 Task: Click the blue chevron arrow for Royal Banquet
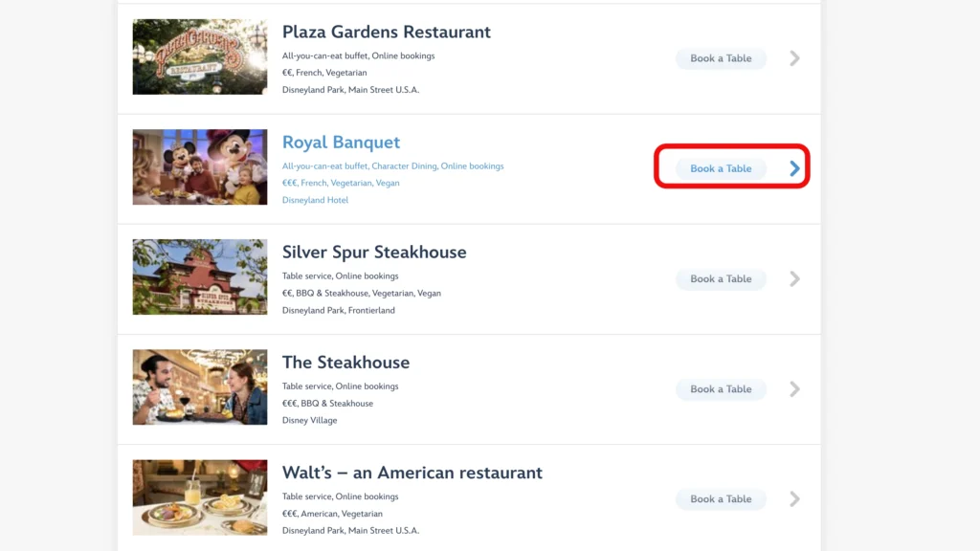coord(794,168)
